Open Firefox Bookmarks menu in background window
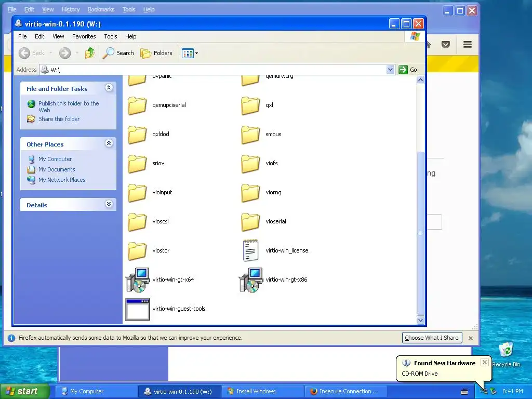Screen dimensions: 532x399 click(101, 9)
